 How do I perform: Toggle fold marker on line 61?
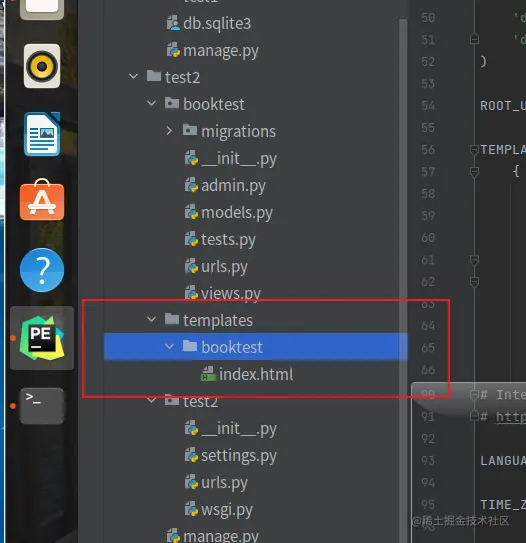[474, 260]
